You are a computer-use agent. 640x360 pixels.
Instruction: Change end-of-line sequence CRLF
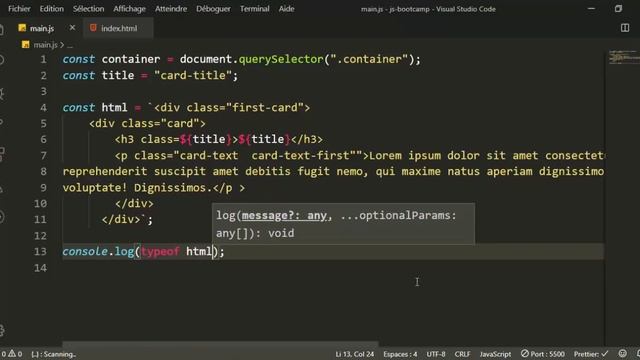click(462, 354)
